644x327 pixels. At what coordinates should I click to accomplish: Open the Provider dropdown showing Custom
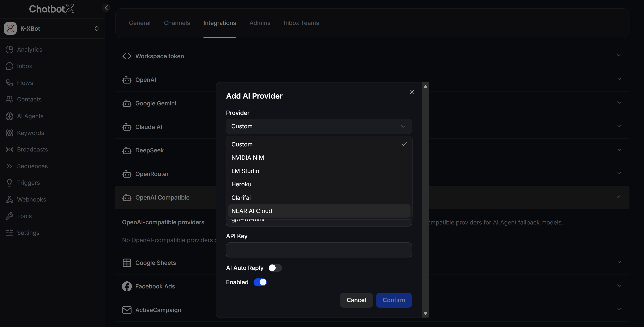click(319, 126)
